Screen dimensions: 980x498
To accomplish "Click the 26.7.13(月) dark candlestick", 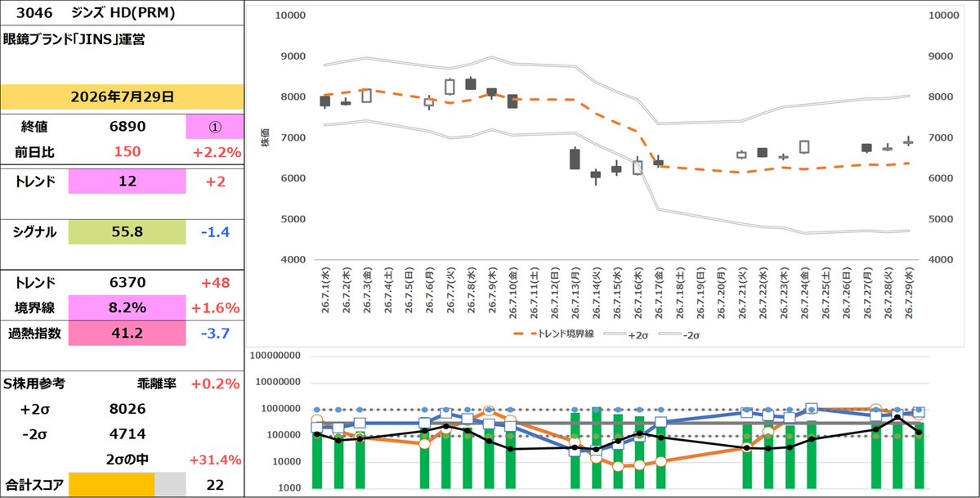I will 575,159.
